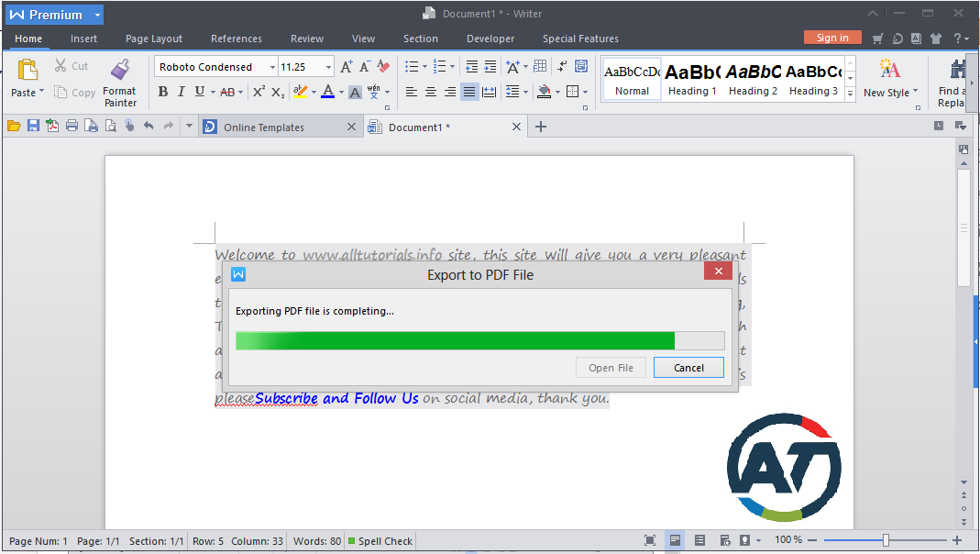Click the Sign in button
The height and width of the screenshot is (554, 980).
click(x=832, y=38)
